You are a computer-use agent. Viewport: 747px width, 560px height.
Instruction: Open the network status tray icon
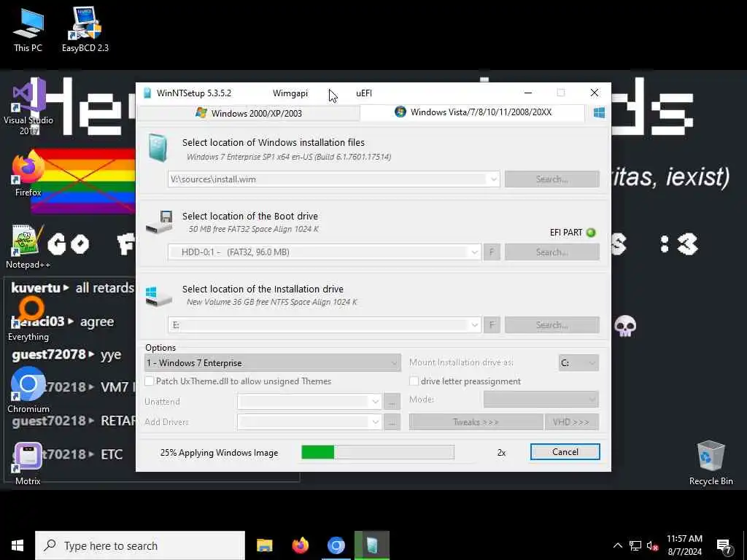[x=635, y=545]
